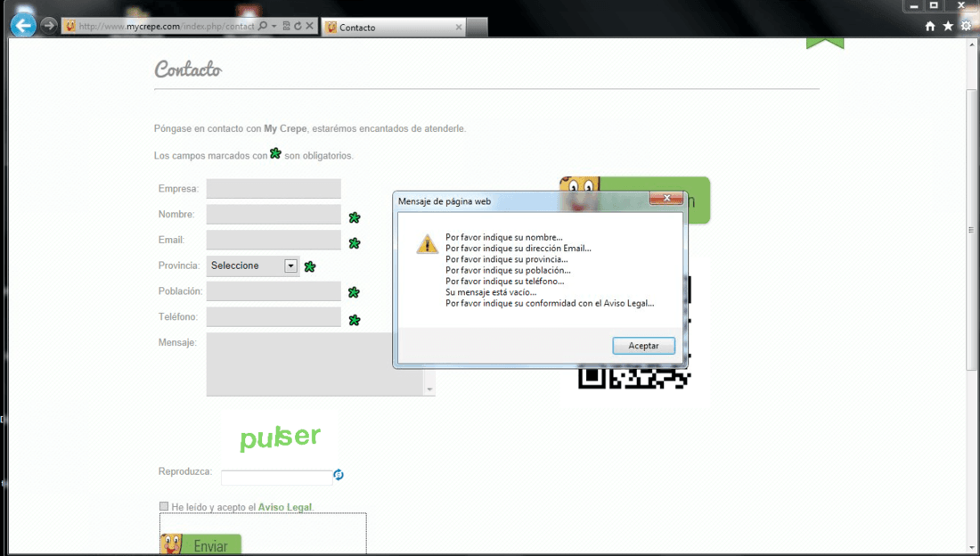Image resolution: width=980 pixels, height=556 pixels.
Task: Click the Mensaje textarea scroll down arrow
Action: coord(429,389)
